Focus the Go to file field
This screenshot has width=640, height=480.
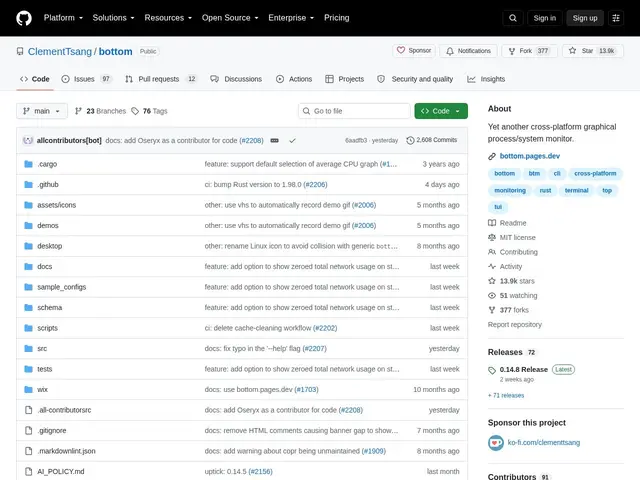pyautogui.click(x=354, y=111)
